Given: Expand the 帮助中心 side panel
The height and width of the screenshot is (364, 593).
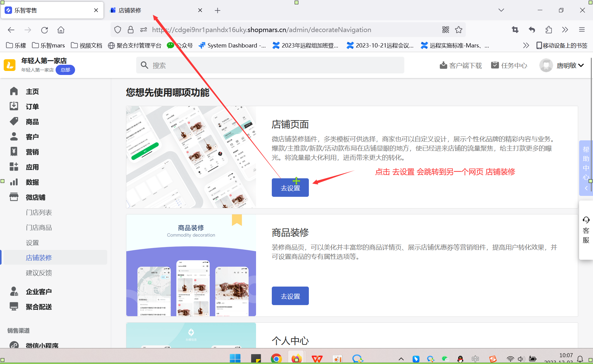Looking at the screenshot, I should coord(586,168).
